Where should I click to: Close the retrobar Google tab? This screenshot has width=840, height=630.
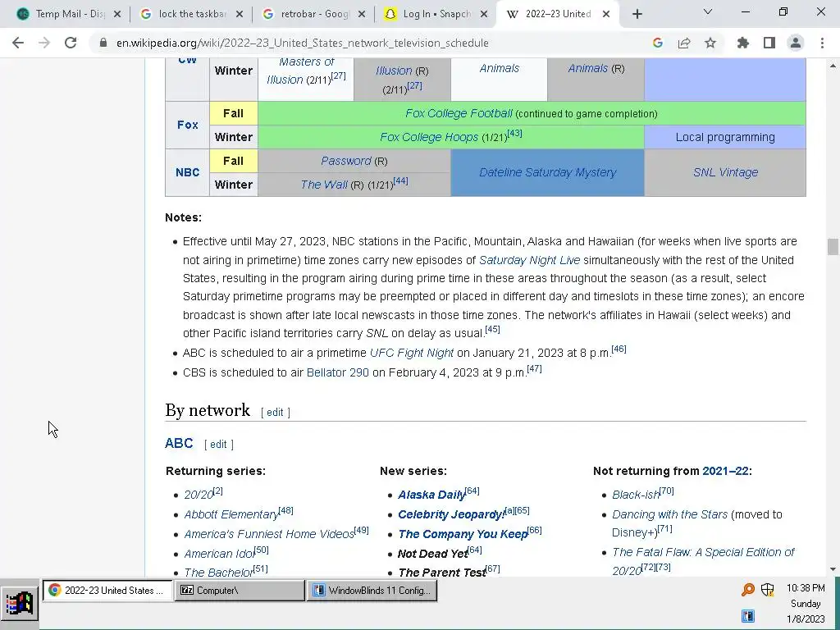(x=362, y=14)
